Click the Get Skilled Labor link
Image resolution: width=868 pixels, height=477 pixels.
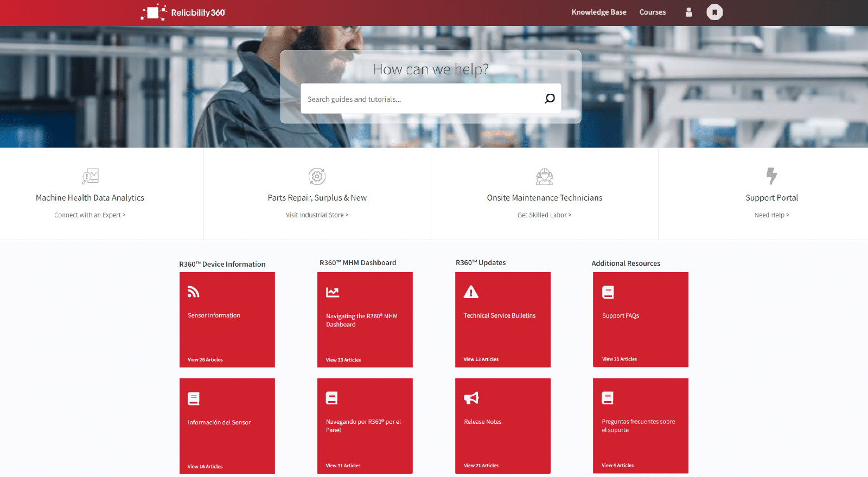[x=544, y=215]
